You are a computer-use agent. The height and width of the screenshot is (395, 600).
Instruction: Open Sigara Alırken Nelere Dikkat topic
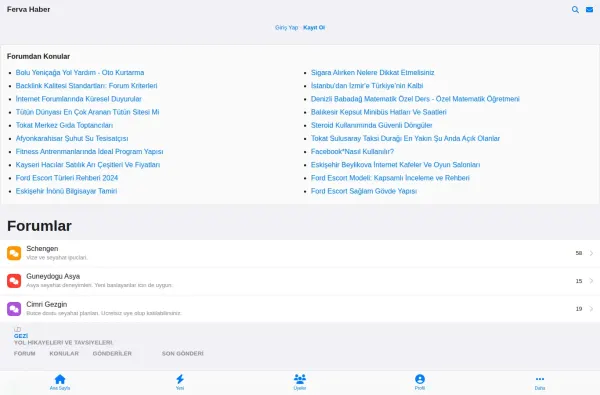pos(372,72)
